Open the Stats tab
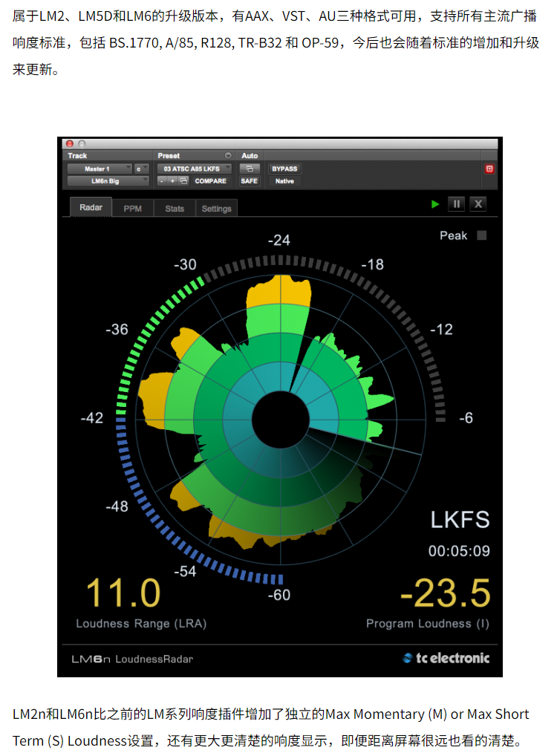The height and width of the screenshot is (756, 557). point(175,209)
